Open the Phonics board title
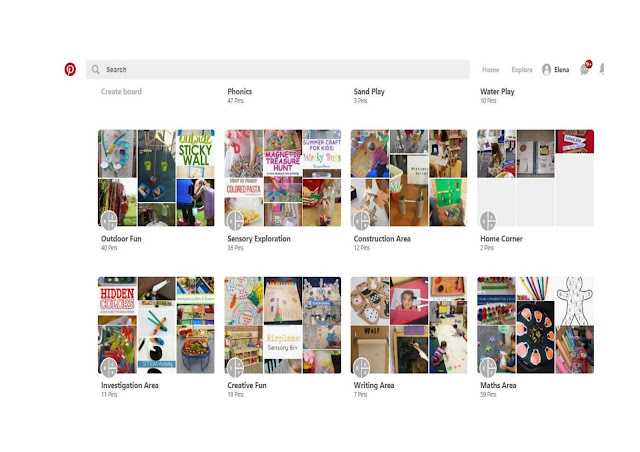 tap(240, 92)
